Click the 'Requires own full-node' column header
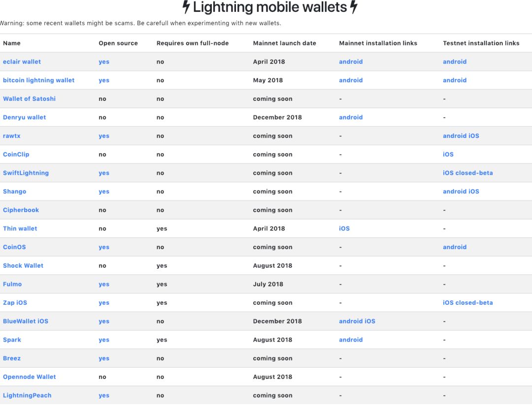Screen dimensions: 532x413 pyautogui.click(x=193, y=43)
